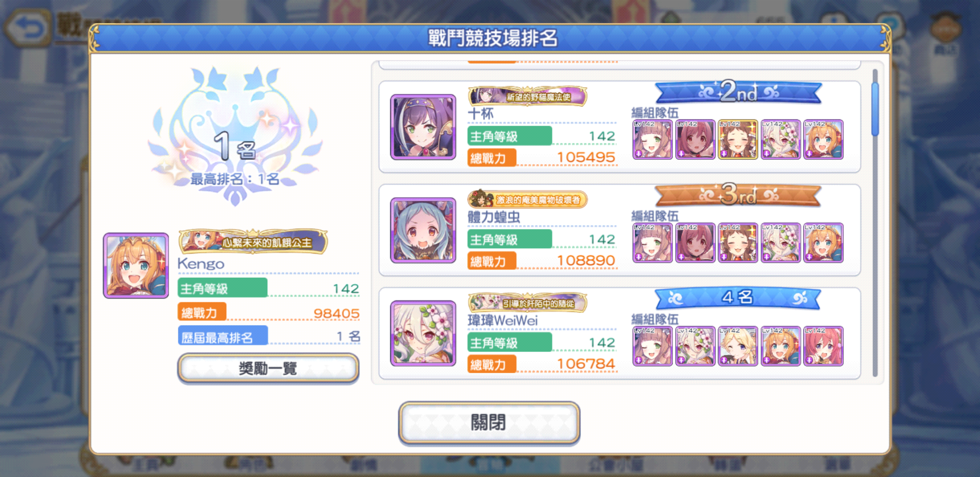Viewport: 980px width, 477px height.
Task: Click the 祈望的野貓魔法使 title badge
Action: tap(528, 96)
